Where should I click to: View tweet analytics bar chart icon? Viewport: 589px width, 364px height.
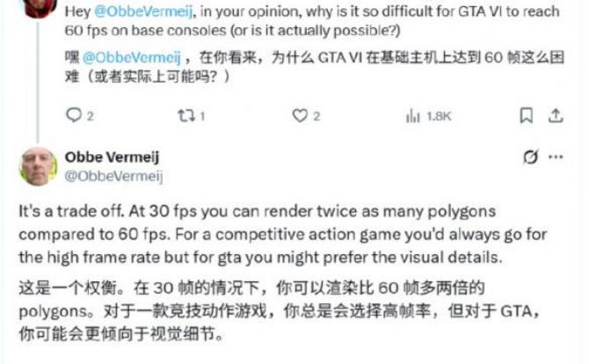point(413,116)
